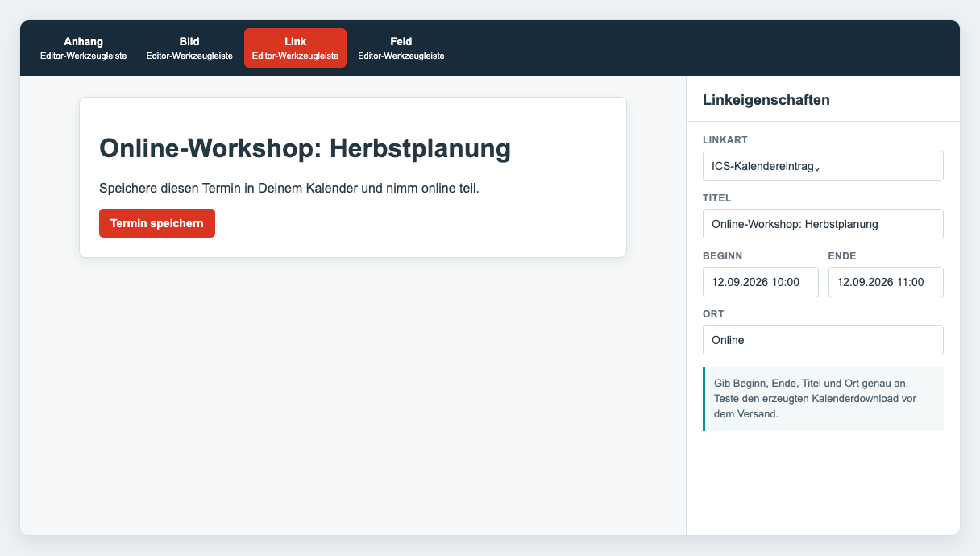Select the active Link toolbar tab

point(295,48)
